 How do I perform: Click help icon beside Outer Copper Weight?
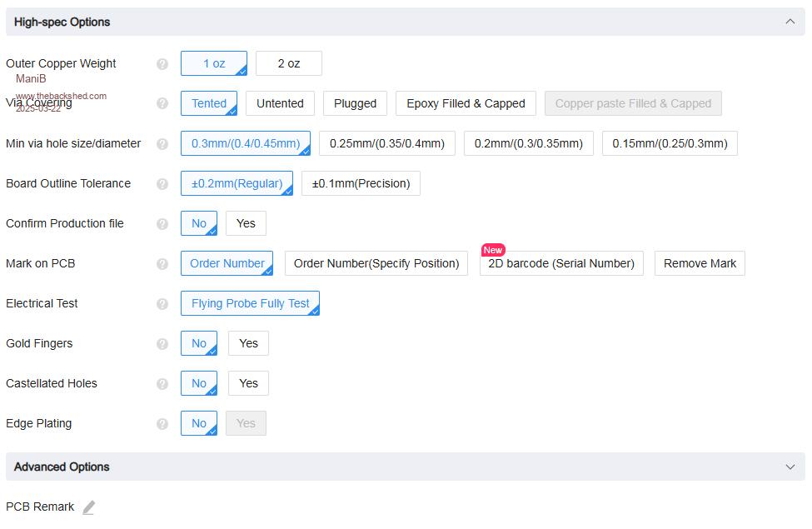(162, 64)
